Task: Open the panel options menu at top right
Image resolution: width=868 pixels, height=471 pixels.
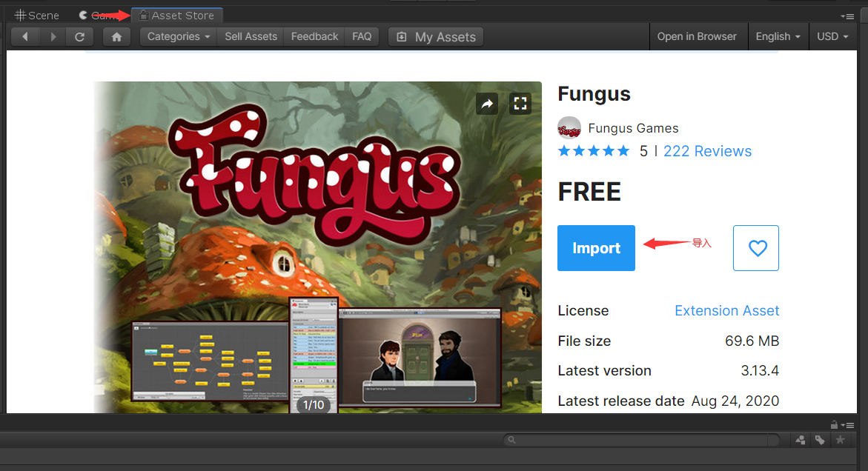Action: click(x=847, y=16)
